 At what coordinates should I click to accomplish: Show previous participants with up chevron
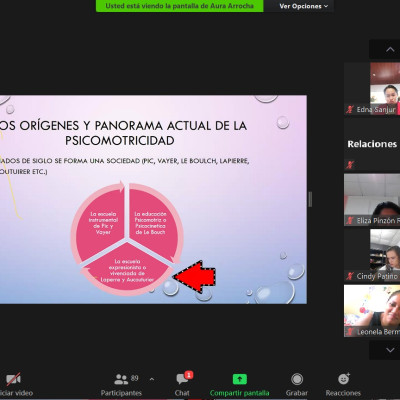pyautogui.click(x=390, y=50)
